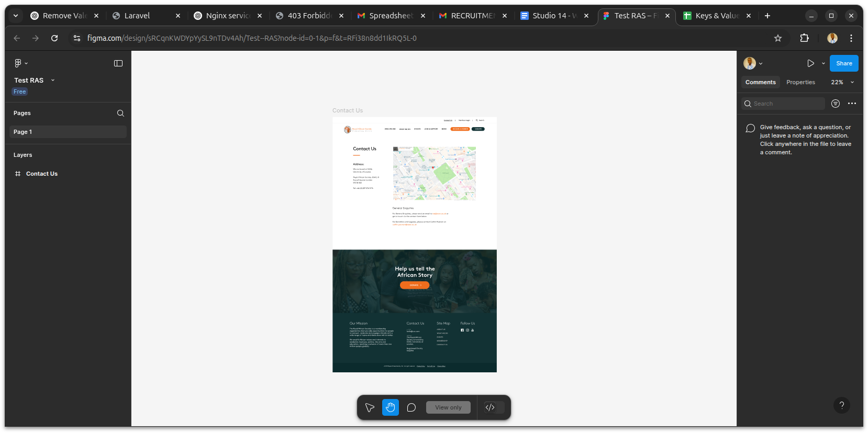868x433 pixels.
Task: Expand the Test RAS file name dropdown
Action: (53, 80)
